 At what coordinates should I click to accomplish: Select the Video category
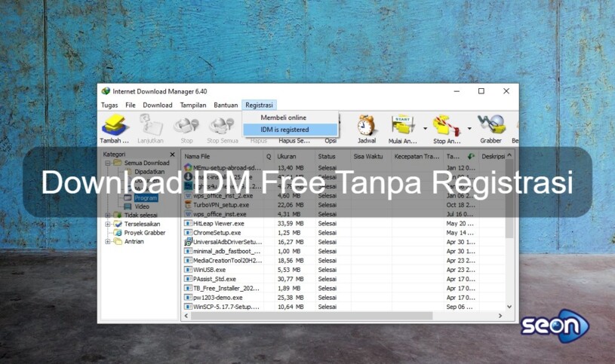coord(142,206)
